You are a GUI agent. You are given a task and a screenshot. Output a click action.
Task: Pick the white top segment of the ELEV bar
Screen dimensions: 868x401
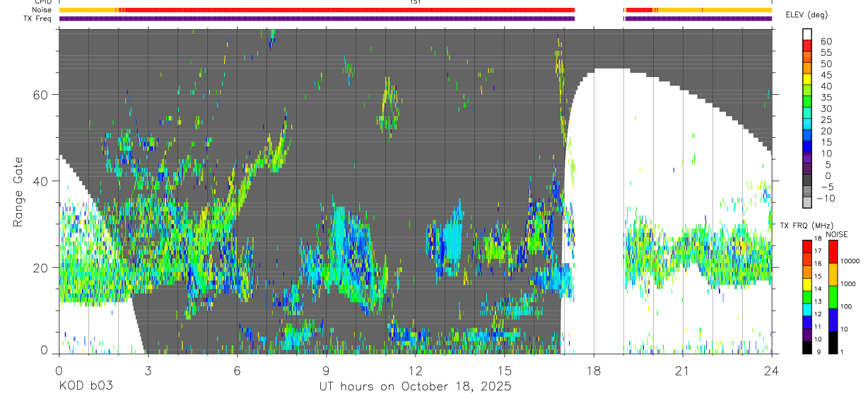(x=807, y=33)
